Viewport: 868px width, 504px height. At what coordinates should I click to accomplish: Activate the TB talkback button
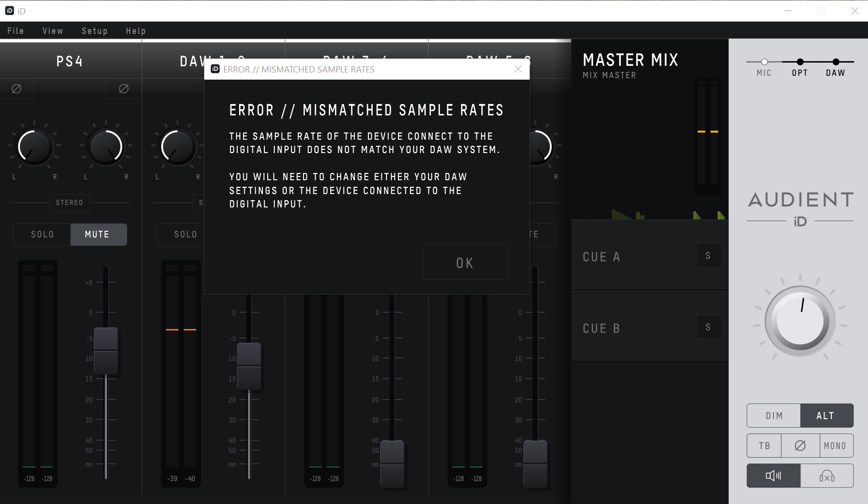pyautogui.click(x=764, y=446)
